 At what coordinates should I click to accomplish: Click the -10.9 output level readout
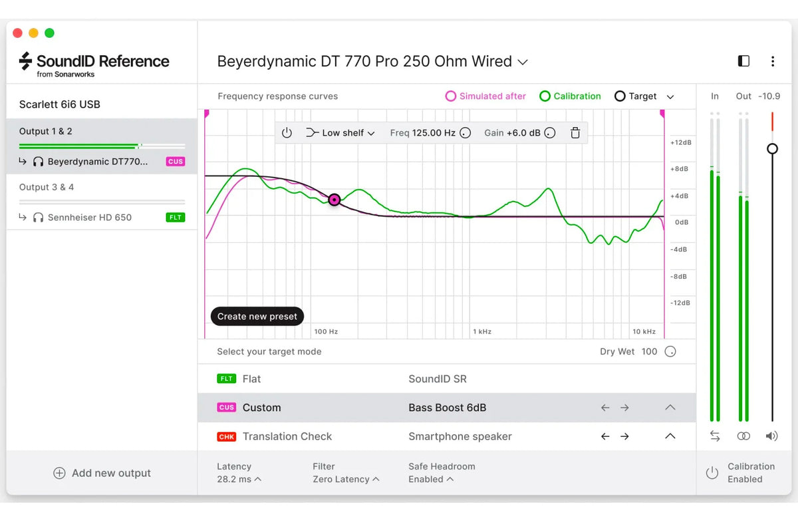tap(770, 96)
